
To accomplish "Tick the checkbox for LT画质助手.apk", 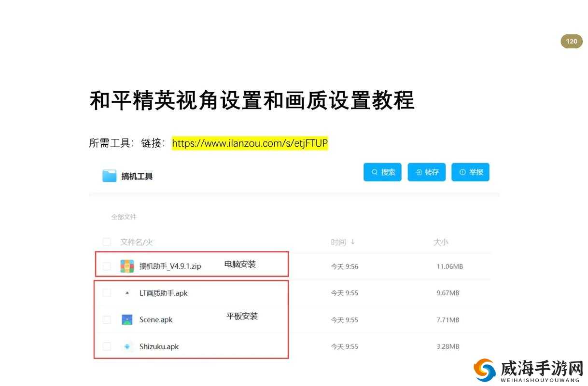I will point(107,293).
